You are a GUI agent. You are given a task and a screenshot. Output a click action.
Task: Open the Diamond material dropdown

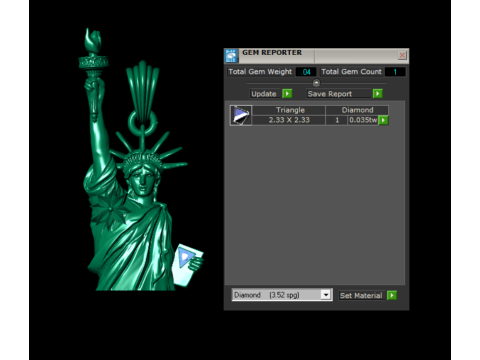[326, 295]
